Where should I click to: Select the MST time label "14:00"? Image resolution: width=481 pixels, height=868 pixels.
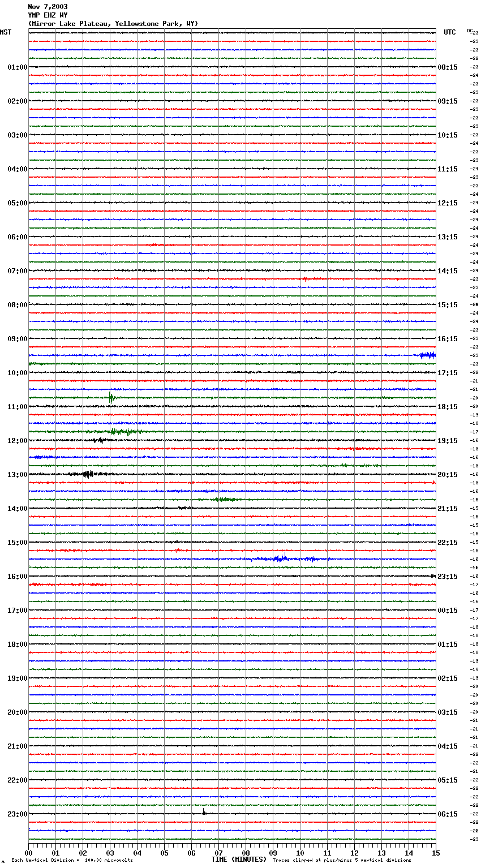(x=18, y=509)
